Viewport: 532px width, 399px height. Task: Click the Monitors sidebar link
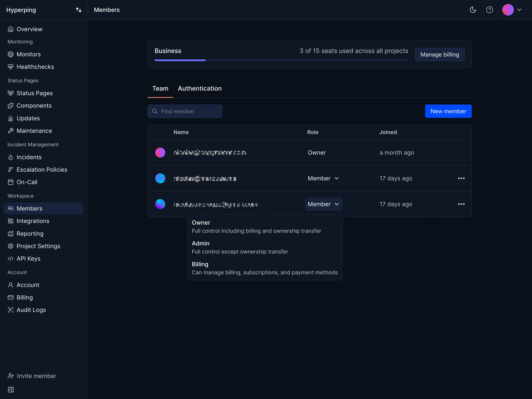[x=43, y=54]
